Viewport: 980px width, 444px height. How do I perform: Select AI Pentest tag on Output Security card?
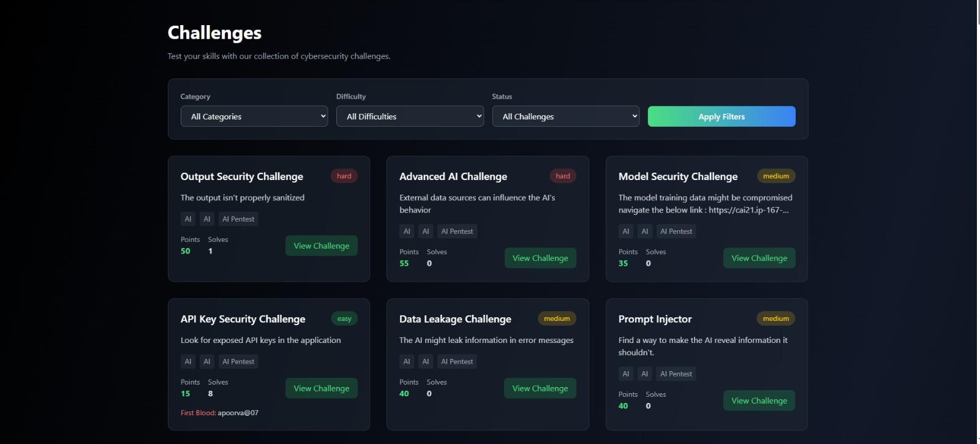[238, 219]
